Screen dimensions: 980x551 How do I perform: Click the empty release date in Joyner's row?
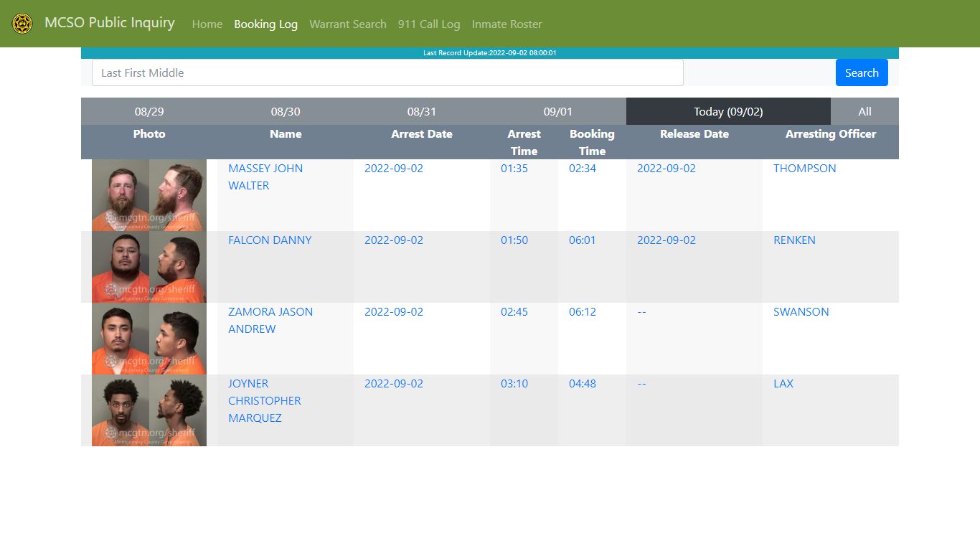(x=641, y=383)
